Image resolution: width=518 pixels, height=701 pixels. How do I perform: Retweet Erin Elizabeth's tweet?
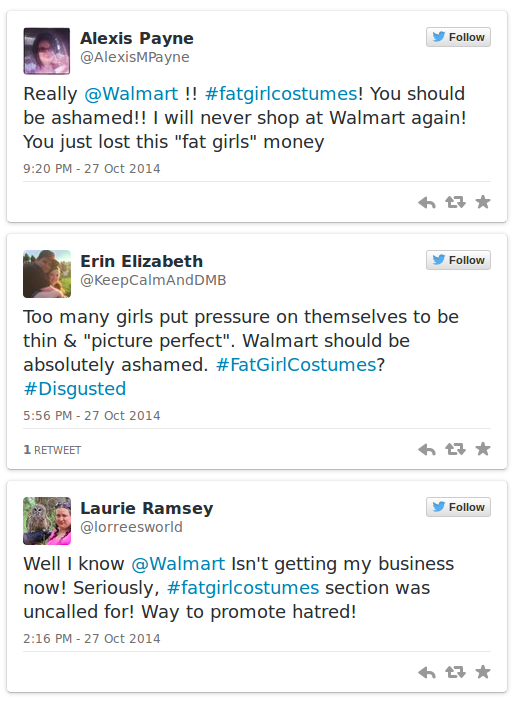[455, 449]
